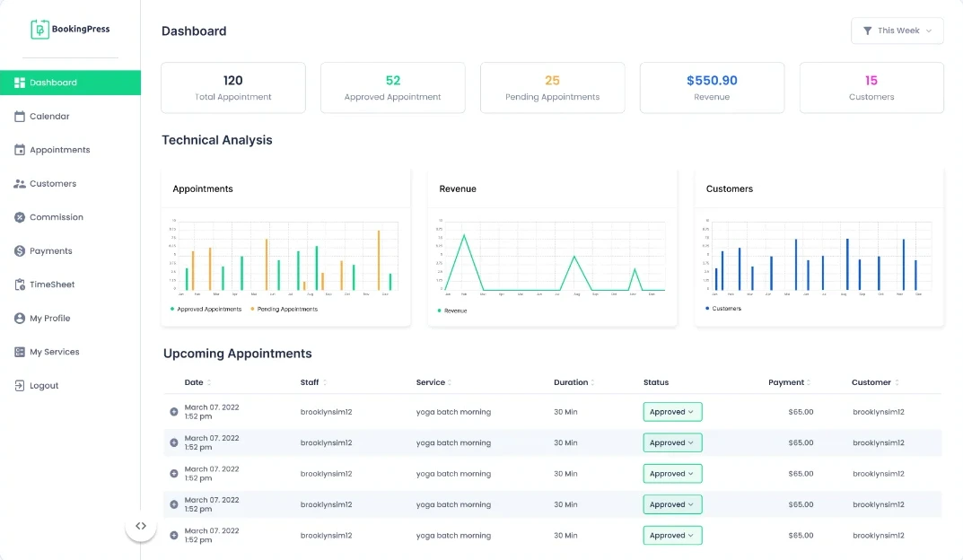Collapse the sidebar with the arrows button
Screen dimensions: 963x560
(x=141, y=526)
